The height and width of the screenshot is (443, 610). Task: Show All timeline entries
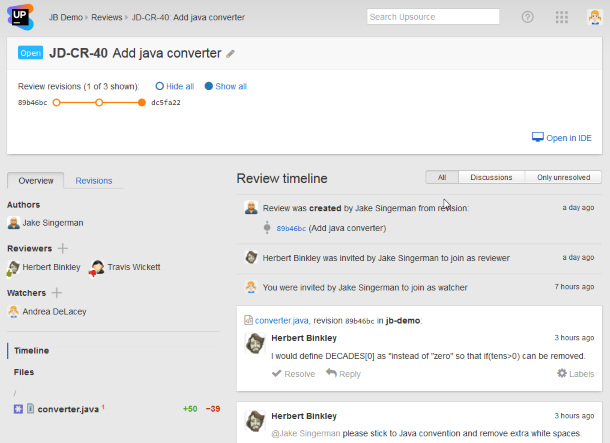[442, 177]
